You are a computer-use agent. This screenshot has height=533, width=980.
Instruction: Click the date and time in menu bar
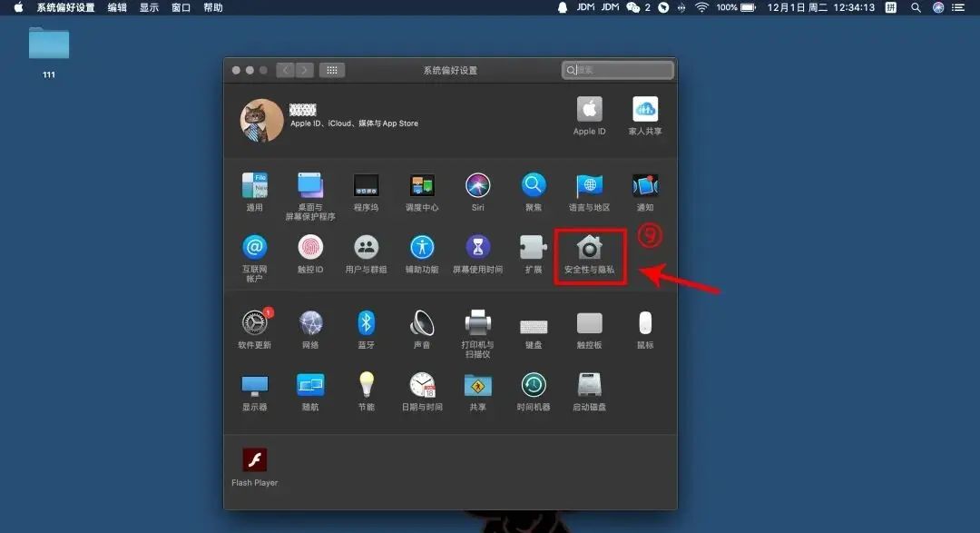[x=820, y=7]
